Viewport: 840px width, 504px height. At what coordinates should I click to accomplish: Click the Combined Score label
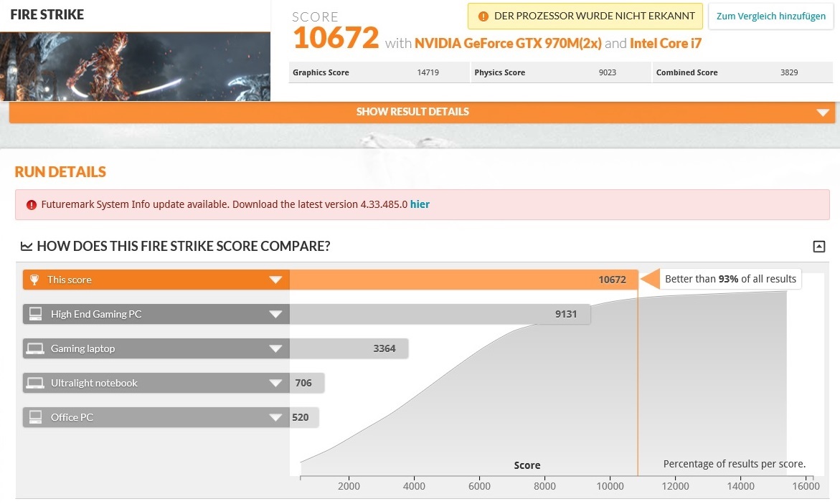point(686,72)
